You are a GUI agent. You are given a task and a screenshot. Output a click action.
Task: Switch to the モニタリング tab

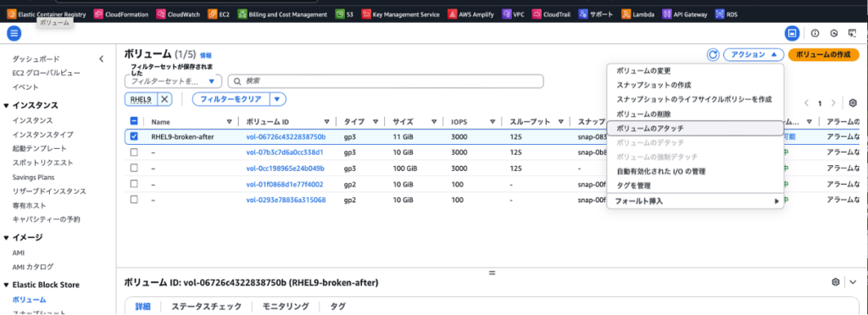tap(285, 307)
